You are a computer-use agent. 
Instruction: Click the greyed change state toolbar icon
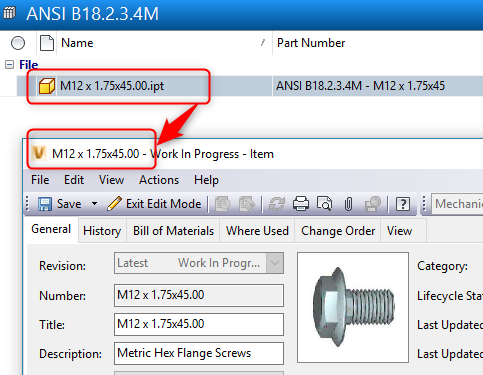tap(223, 204)
